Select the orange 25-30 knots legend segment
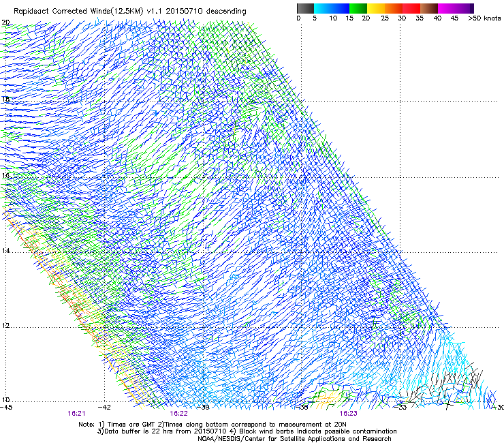504x443 pixels. coord(394,8)
